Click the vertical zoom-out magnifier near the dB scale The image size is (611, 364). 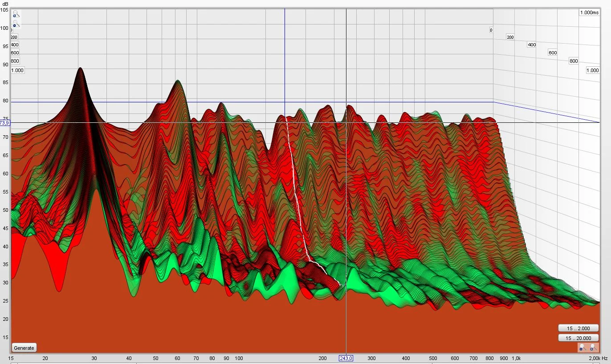point(16,24)
